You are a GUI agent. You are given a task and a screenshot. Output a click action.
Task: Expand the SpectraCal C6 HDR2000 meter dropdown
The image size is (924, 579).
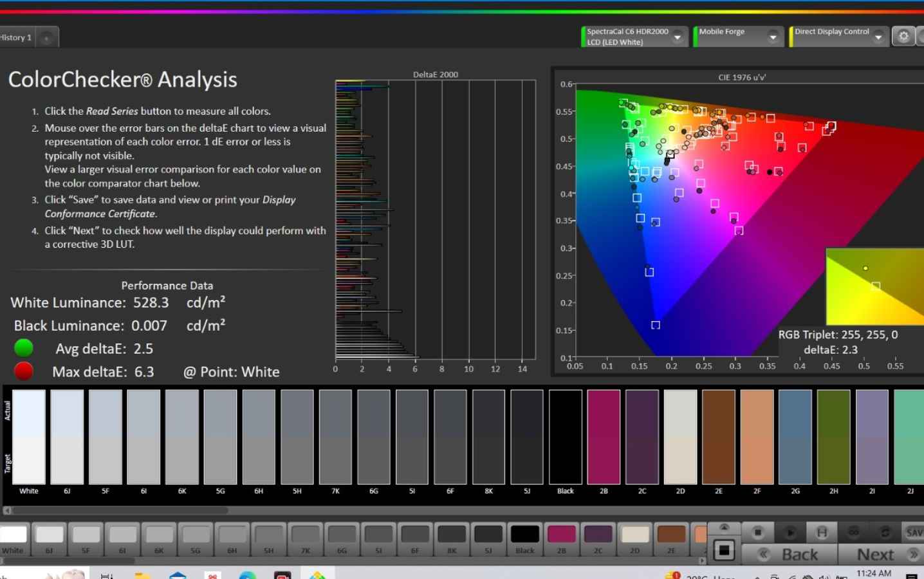(x=678, y=37)
